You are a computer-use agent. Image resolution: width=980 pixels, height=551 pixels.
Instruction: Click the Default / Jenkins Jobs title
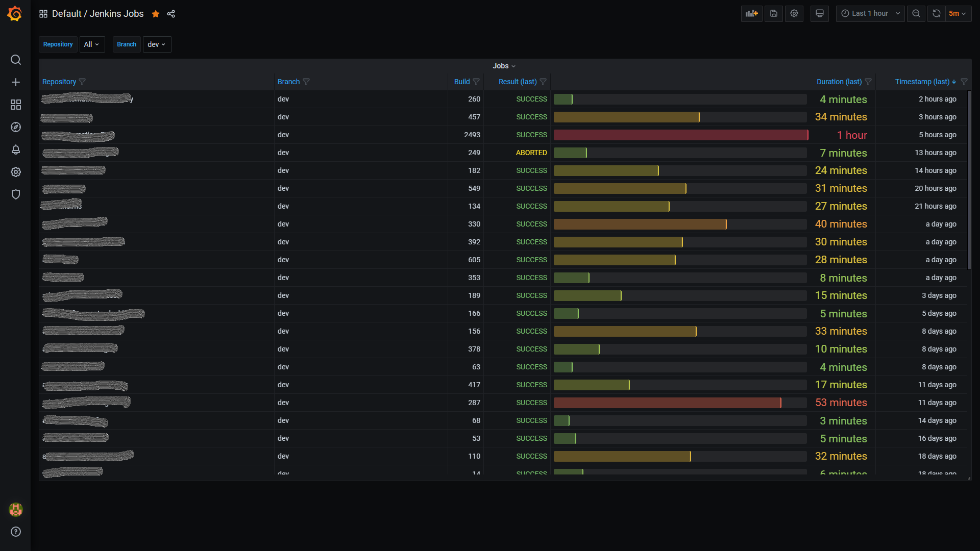tap(97, 14)
